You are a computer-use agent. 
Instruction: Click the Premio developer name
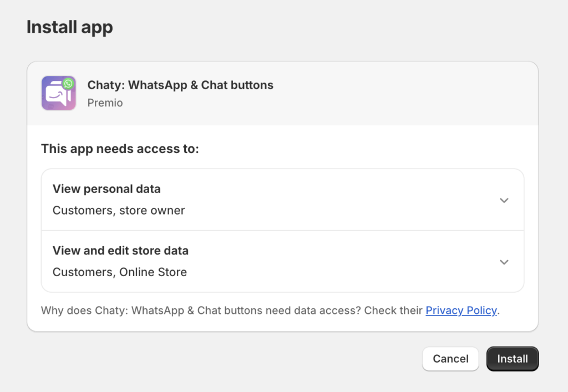[105, 103]
